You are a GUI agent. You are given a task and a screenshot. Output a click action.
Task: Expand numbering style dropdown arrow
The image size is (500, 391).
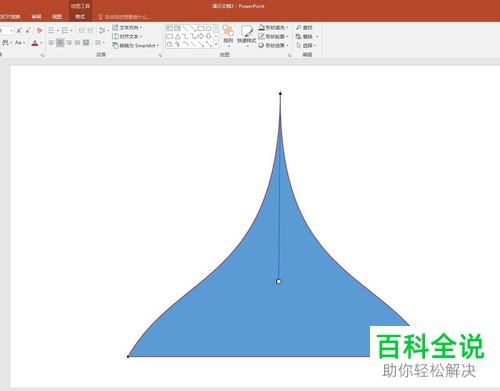click(x=71, y=31)
